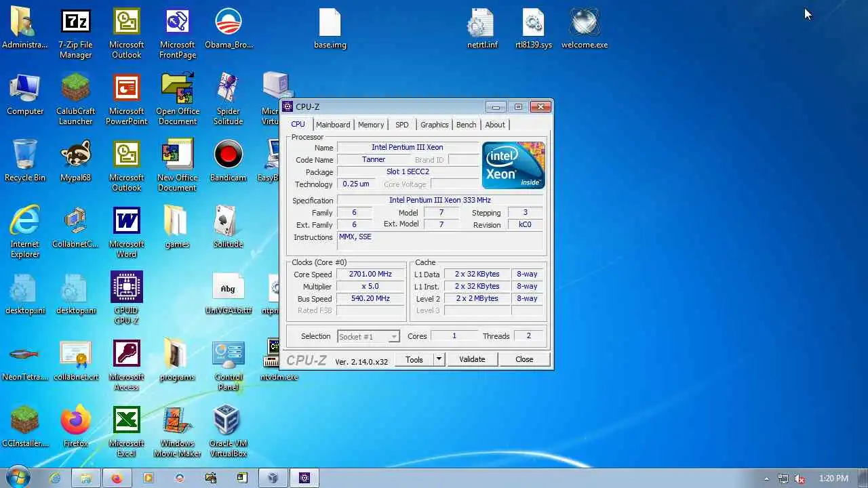Select the GPUID CPU-Z desktop shortcut
The width and height of the screenshot is (868, 488).
[x=127, y=299]
